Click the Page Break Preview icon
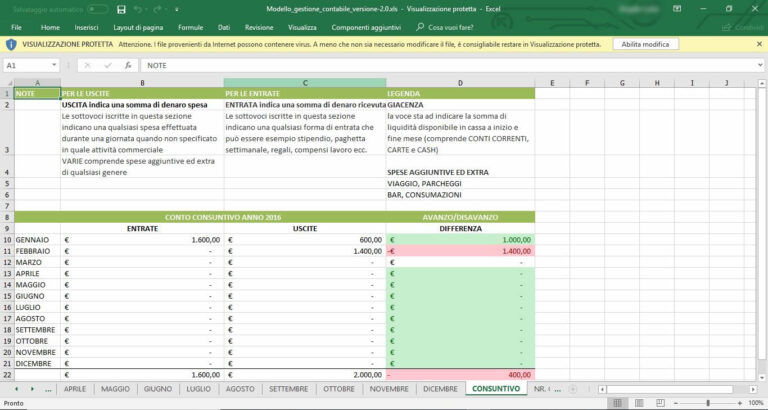The height and width of the screenshot is (410, 768). click(660, 403)
